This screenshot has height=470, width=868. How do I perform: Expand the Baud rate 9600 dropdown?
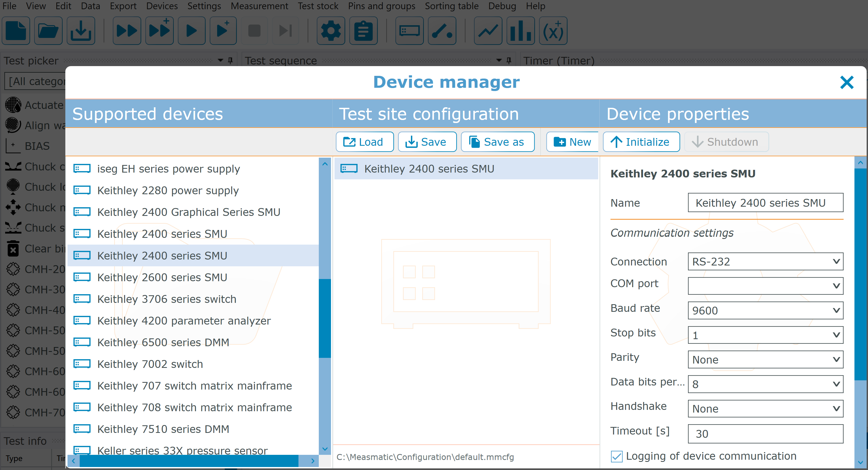point(766,310)
